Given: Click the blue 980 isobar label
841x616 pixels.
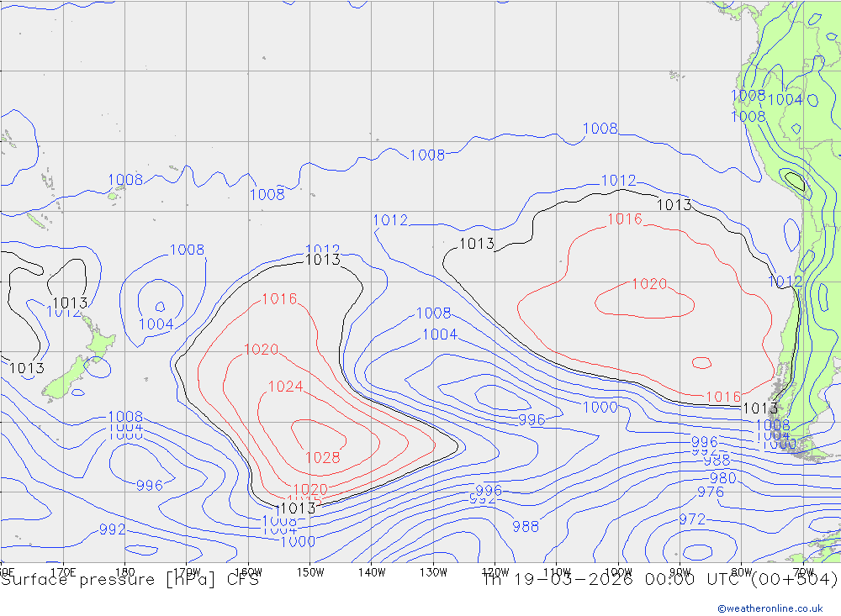Looking at the screenshot, I should 722,477.
